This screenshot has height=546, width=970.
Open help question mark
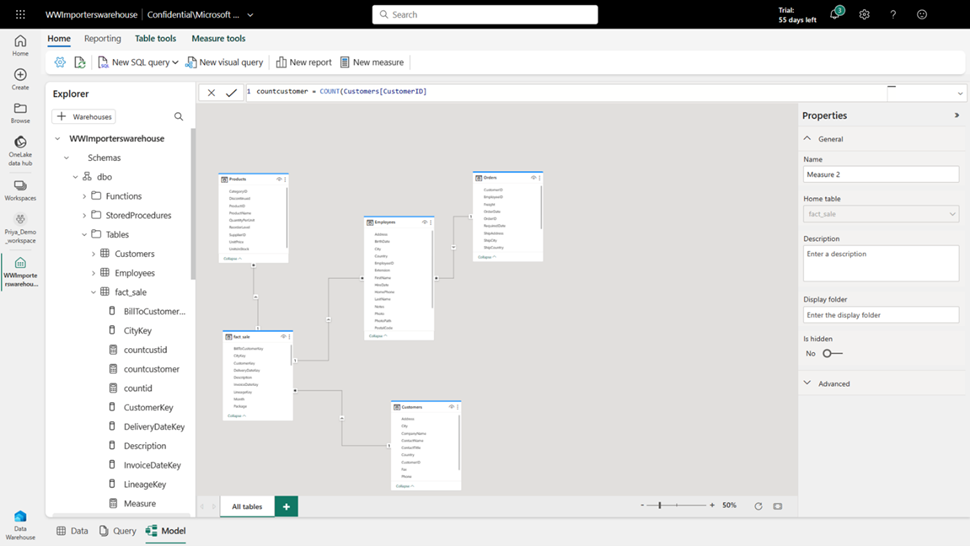893,14
